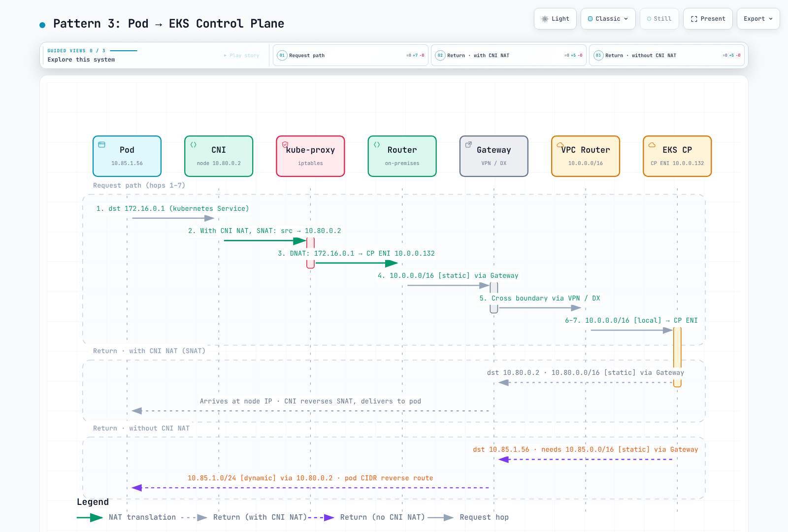788x532 pixels.
Task: Click 'Arrives at node IP' return label
Action: point(310,401)
